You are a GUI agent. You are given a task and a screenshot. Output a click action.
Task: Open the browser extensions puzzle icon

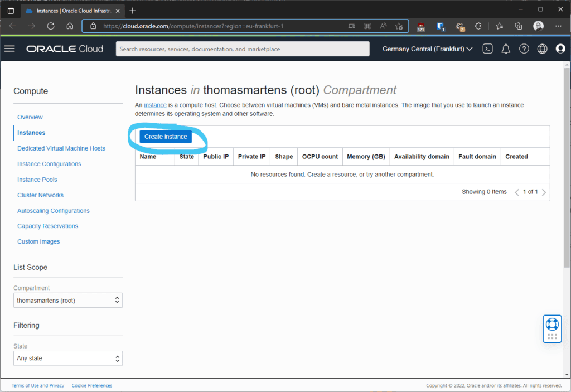(x=478, y=26)
